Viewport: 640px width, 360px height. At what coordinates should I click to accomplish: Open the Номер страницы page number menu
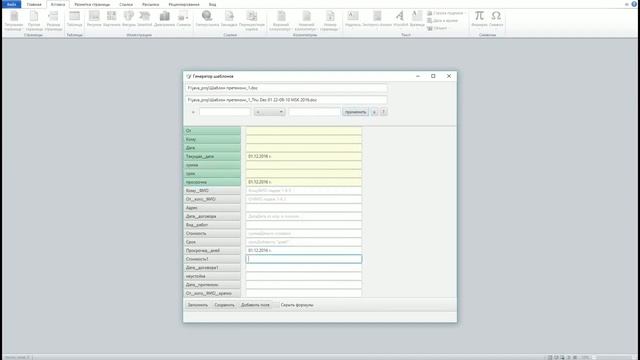(x=329, y=21)
